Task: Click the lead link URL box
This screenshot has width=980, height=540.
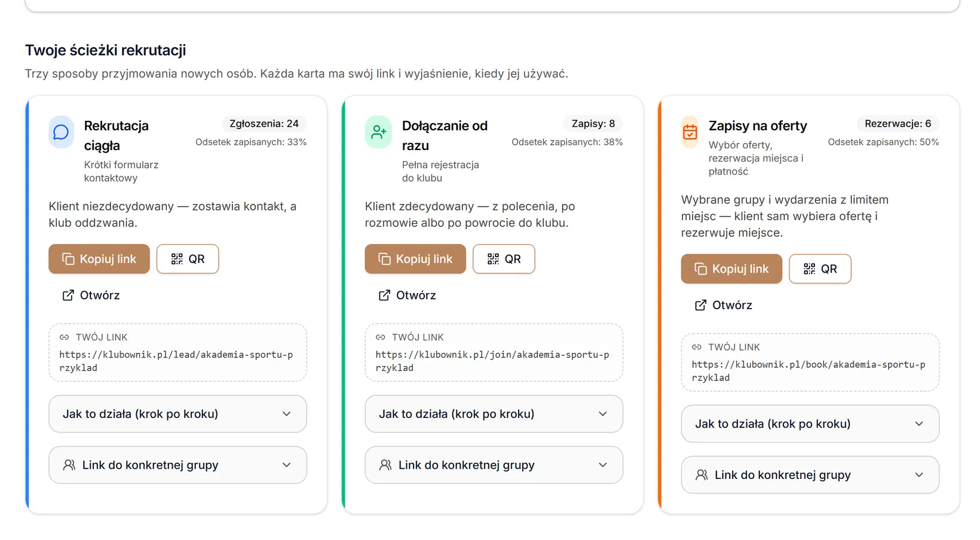Action: (x=177, y=353)
